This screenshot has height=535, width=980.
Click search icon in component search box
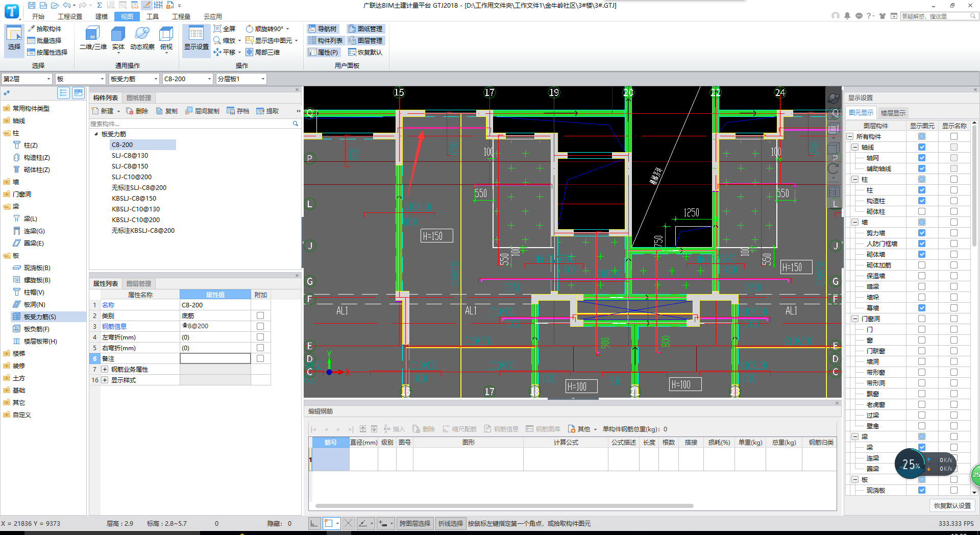pyautogui.click(x=295, y=124)
